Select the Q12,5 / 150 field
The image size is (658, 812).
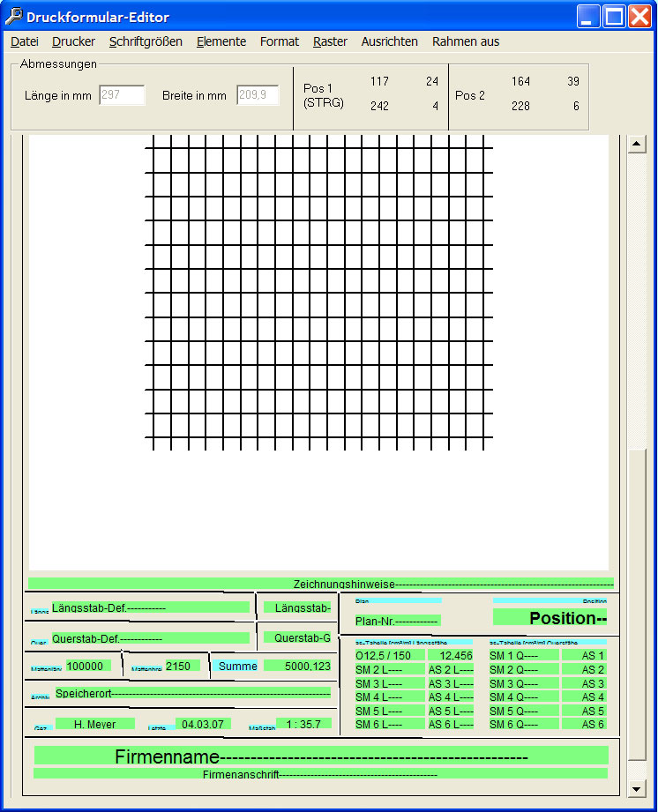(390, 655)
